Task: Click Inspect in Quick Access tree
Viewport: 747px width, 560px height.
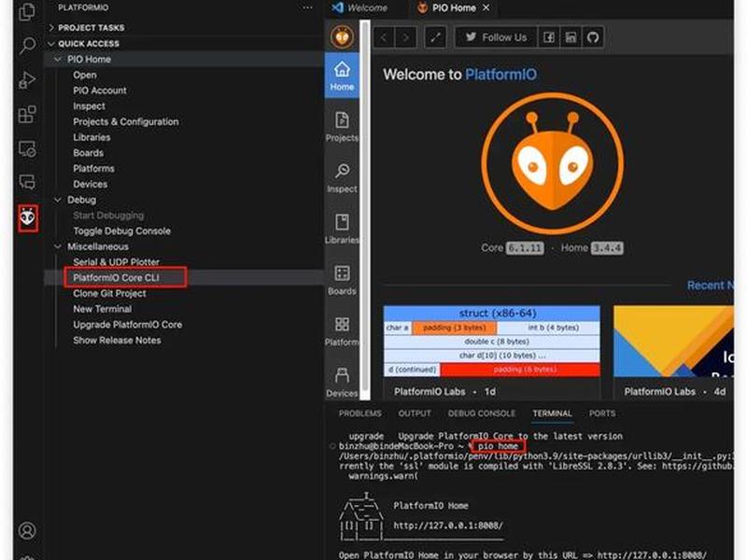Action: [89, 106]
